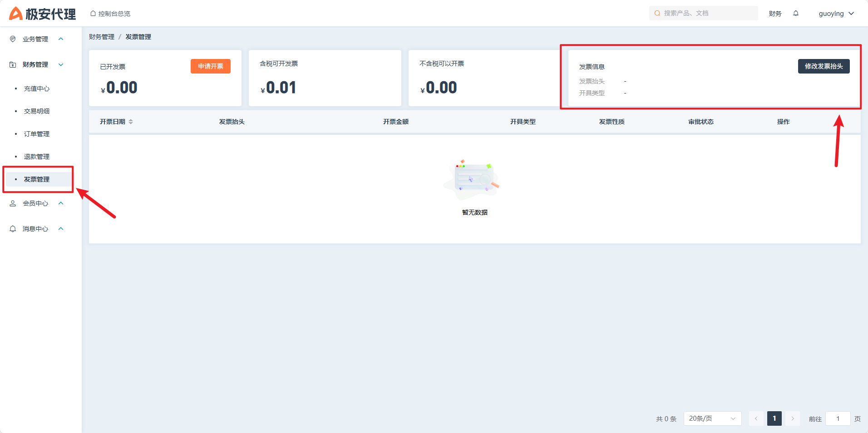Click the search magnifier icon

pos(657,14)
